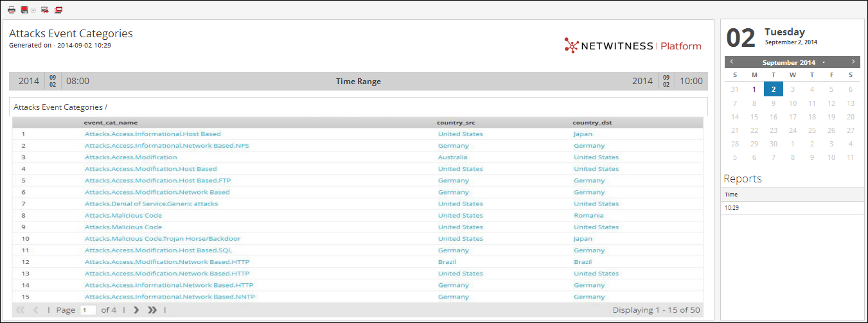
Task: Click the export report icon with red arrow
Action: click(45, 10)
